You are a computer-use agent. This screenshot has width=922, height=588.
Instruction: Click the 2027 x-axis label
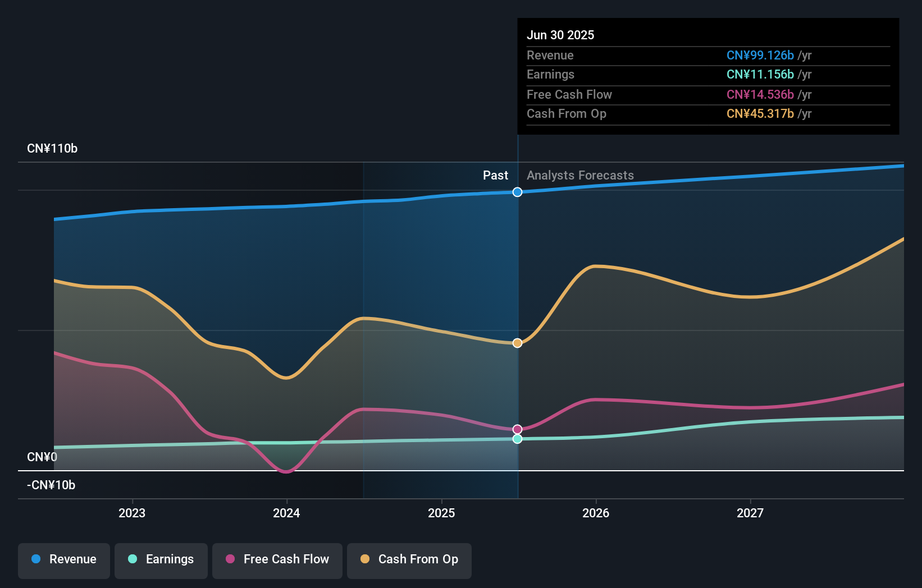point(750,513)
